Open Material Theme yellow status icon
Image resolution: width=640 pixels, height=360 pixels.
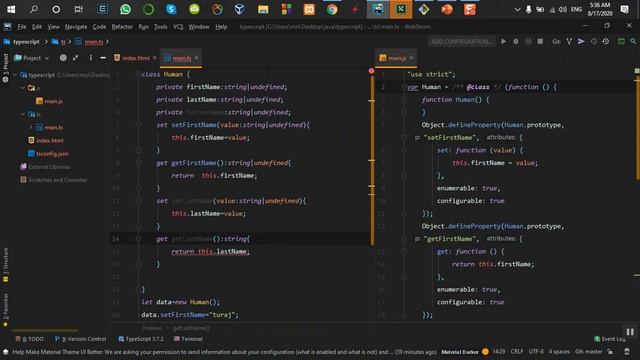coord(485,351)
